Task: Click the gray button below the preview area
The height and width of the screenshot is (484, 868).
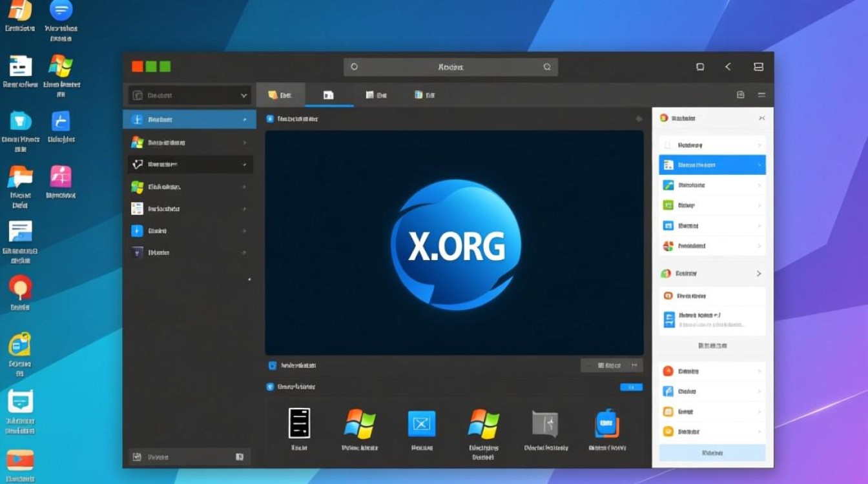Action: point(611,365)
